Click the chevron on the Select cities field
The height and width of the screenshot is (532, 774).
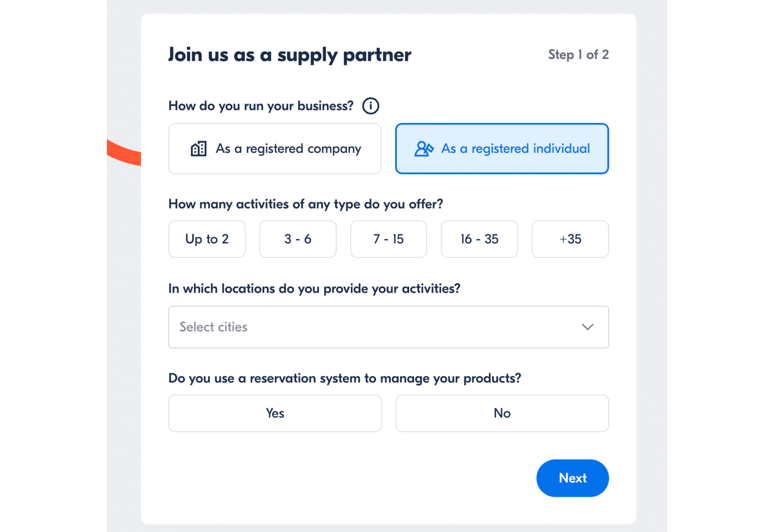(587, 327)
